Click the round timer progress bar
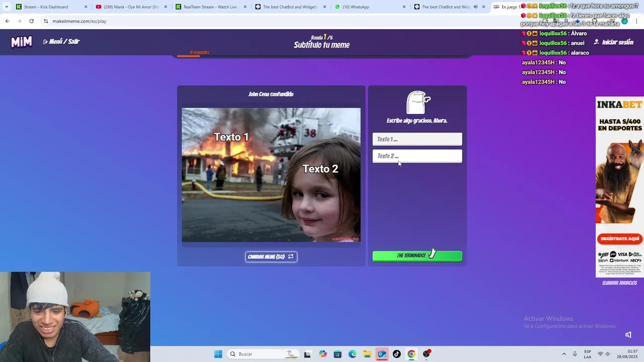The height and width of the screenshot is (362, 644). (322, 56)
